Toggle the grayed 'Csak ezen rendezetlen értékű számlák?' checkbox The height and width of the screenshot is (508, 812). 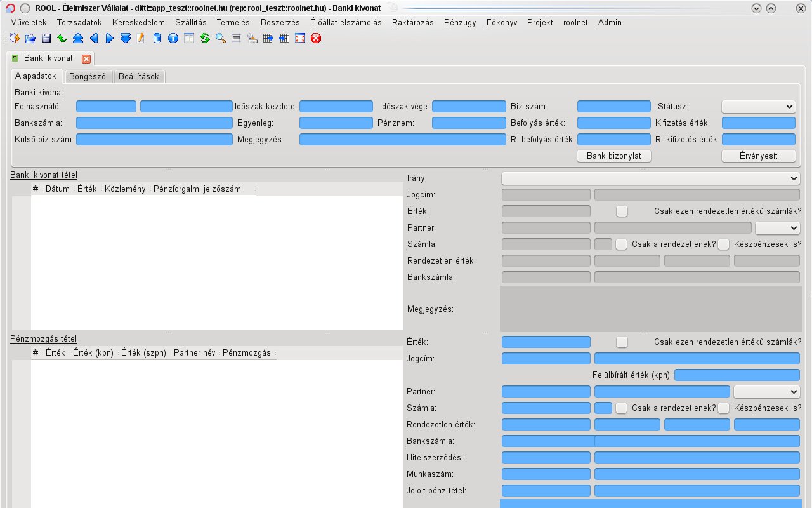pyautogui.click(x=622, y=211)
